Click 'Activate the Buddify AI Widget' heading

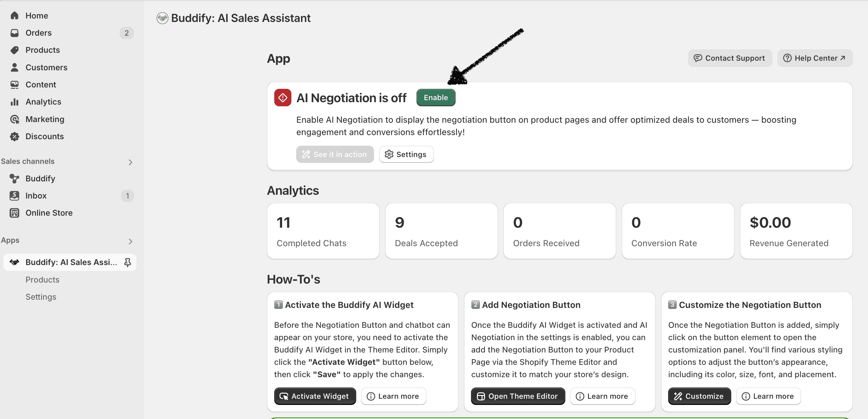[349, 305]
